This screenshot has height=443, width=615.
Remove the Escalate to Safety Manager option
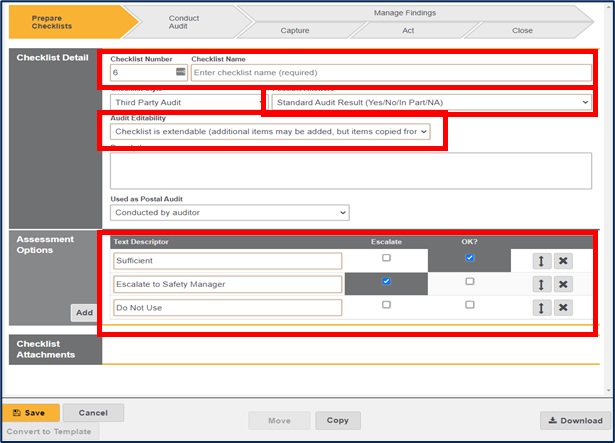564,284
